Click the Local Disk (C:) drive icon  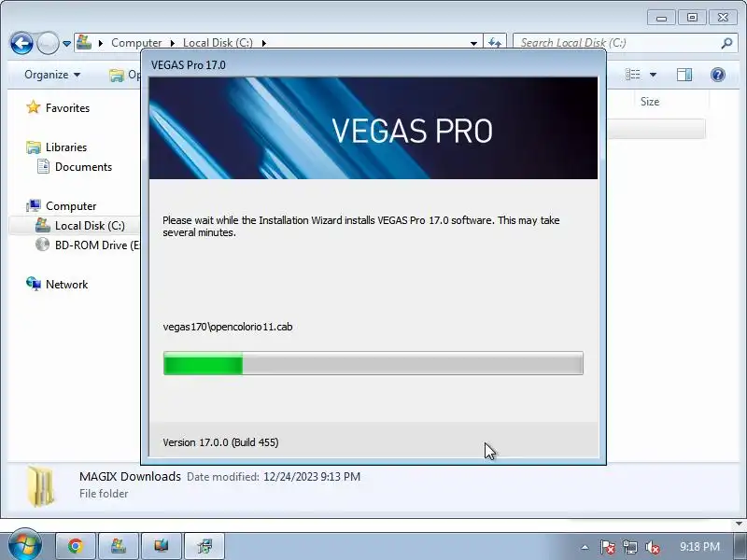pyautogui.click(x=42, y=225)
